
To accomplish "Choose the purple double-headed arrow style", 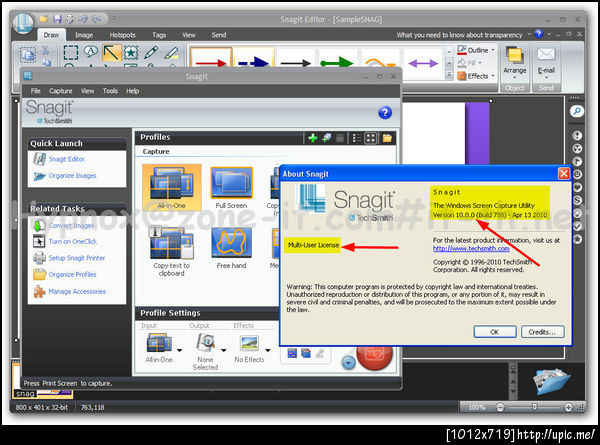I will pyautogui.click(x=423, y=63).
